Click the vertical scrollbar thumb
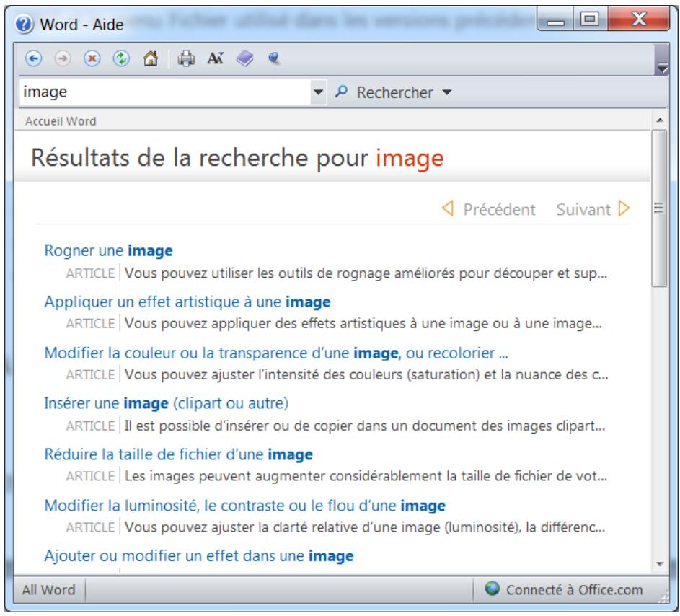Viewport: 680px width, 616px height. (x=659, y=208)
